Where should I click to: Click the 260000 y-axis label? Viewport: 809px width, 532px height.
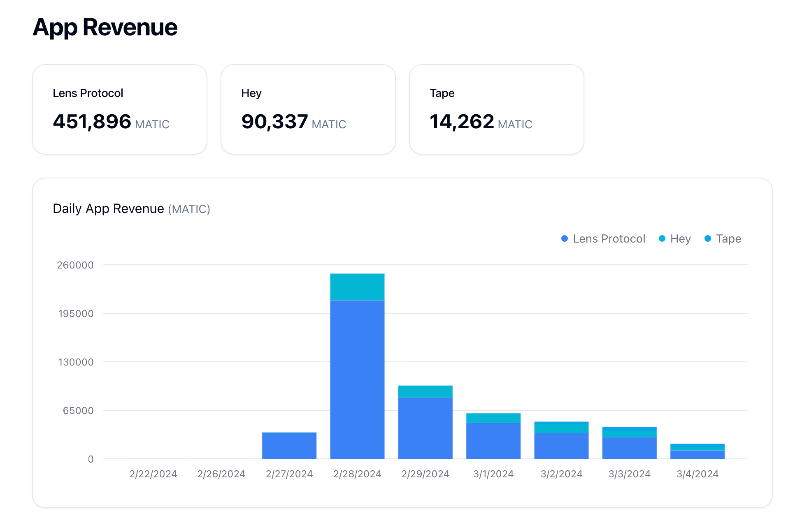coord(75,265)
